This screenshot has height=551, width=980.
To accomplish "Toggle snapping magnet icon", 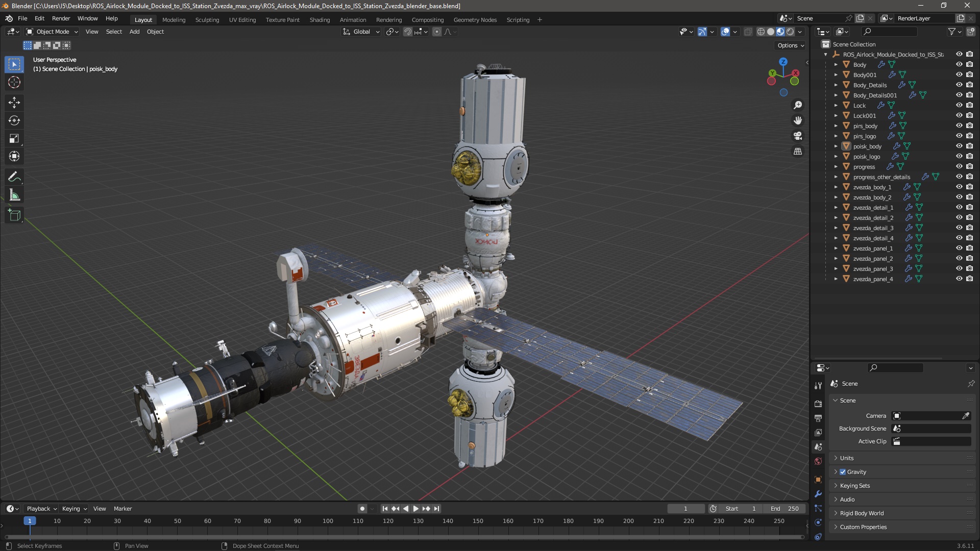I will (x=407, y=32).
